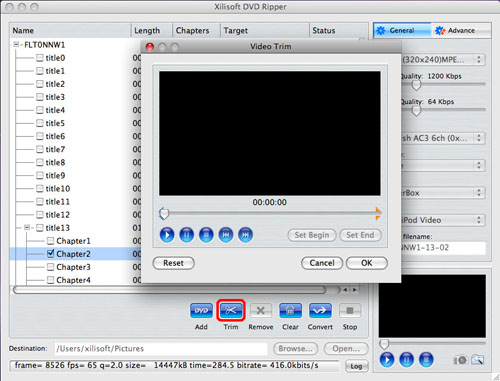500x381 pixels.
Task: Check the title13 checkbox
Action: (x=40, y=228)
